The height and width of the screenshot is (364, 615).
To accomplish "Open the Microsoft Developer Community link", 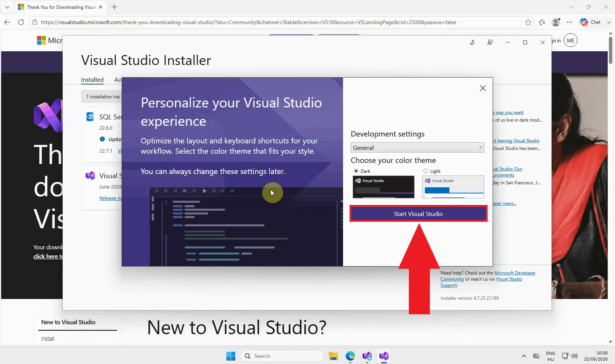I will (515, 273).
